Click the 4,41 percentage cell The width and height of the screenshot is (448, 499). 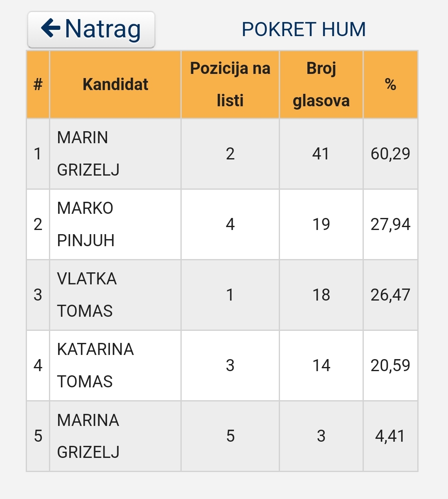pyautogui.click(x=390, y=436)
